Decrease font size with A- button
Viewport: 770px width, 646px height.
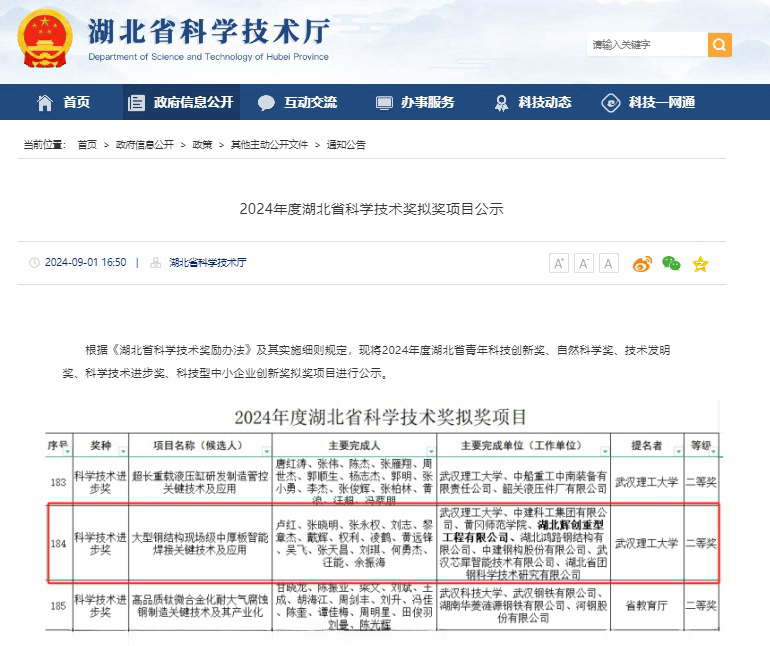coord(584,264)
